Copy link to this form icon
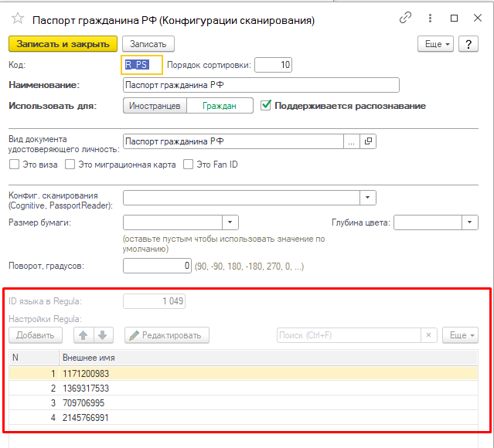This screenshot has height=448, width=494. 405,17
